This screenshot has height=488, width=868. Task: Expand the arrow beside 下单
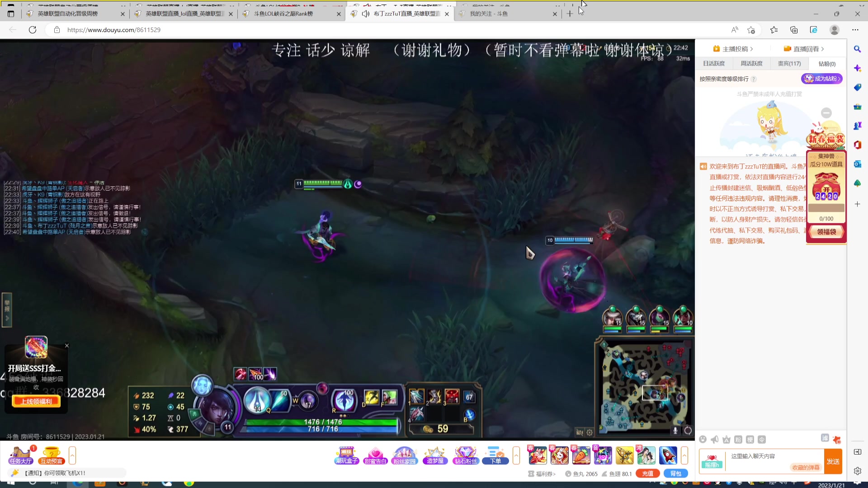(x=516, y=455)
